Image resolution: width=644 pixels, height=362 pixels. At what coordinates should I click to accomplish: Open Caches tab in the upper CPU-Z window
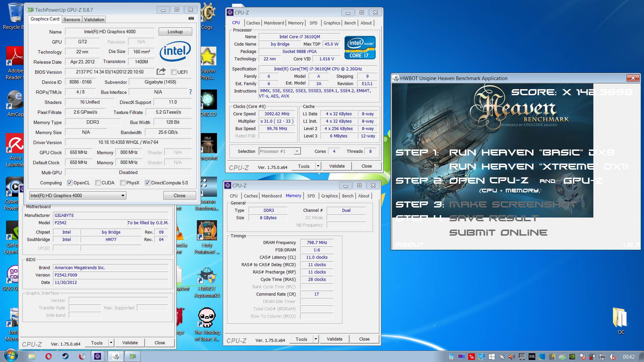point(253,23)
